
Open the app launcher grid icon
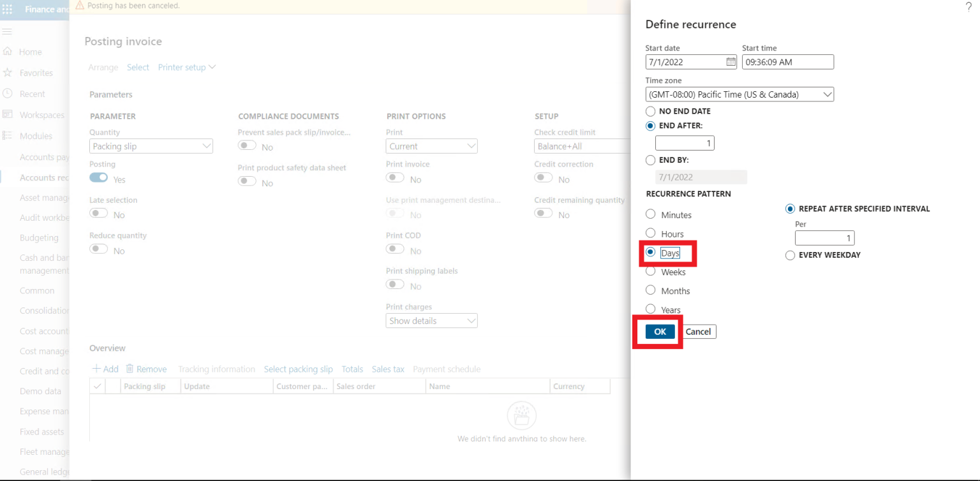[x=7, y=9]
